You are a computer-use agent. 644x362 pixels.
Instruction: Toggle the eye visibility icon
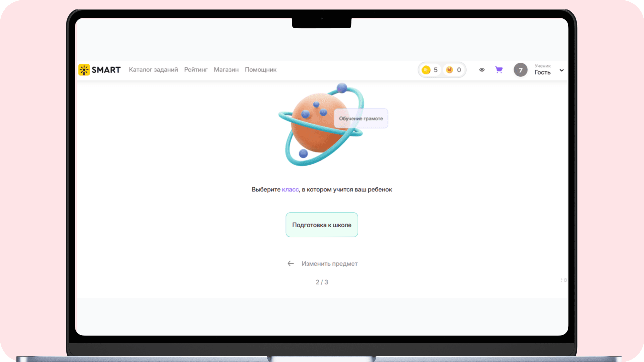tap(482, 70)
